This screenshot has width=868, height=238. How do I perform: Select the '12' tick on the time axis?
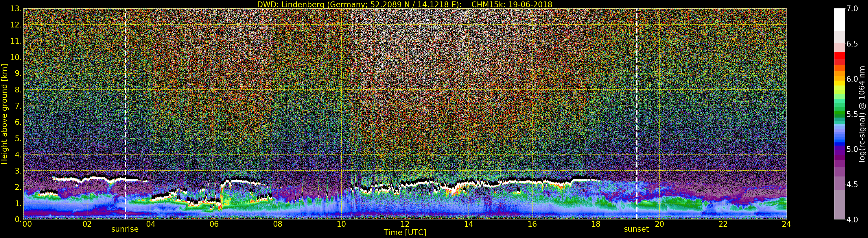pos(405,224)
